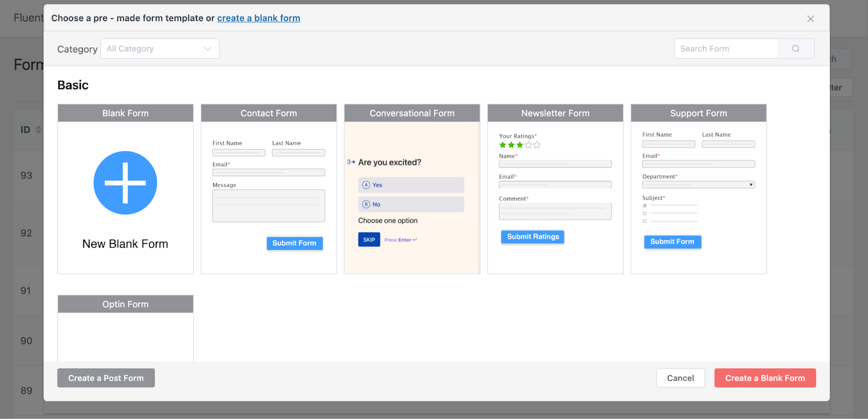
Task: Choose the Optin Form template header
Action: pyautogui.click(x=125, y=304)
